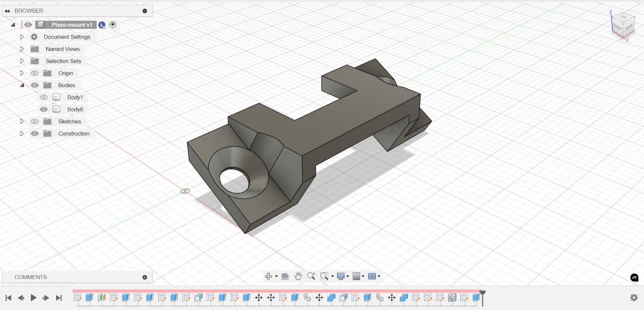Screen dimensions: 644x310
Task: Select the 'Bodies' tree label
Action: click(67, 85)
